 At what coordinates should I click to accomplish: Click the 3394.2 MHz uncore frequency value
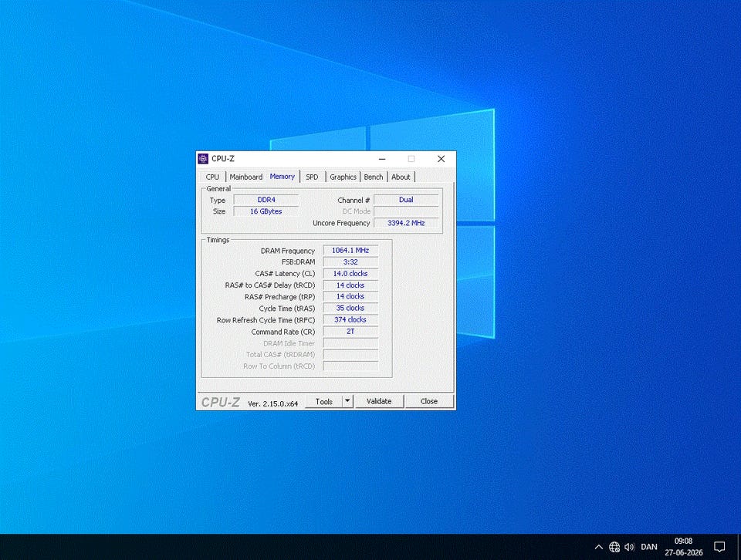click(x=406, y=223)
